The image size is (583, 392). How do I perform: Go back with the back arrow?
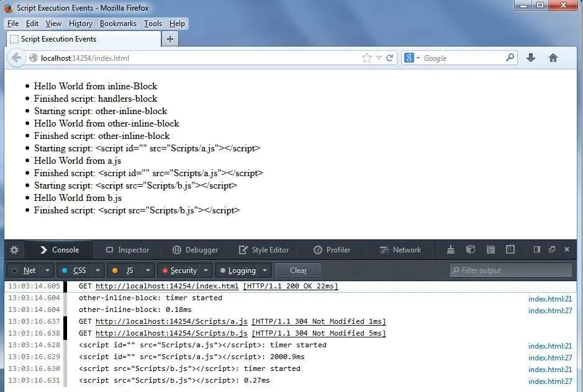point(16,58)
